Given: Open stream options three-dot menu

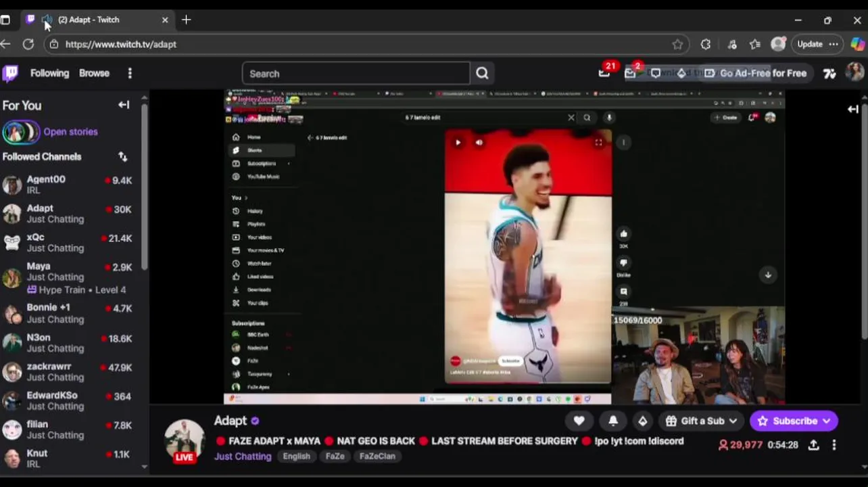Looking at the screenshot, I should point(834,444).
